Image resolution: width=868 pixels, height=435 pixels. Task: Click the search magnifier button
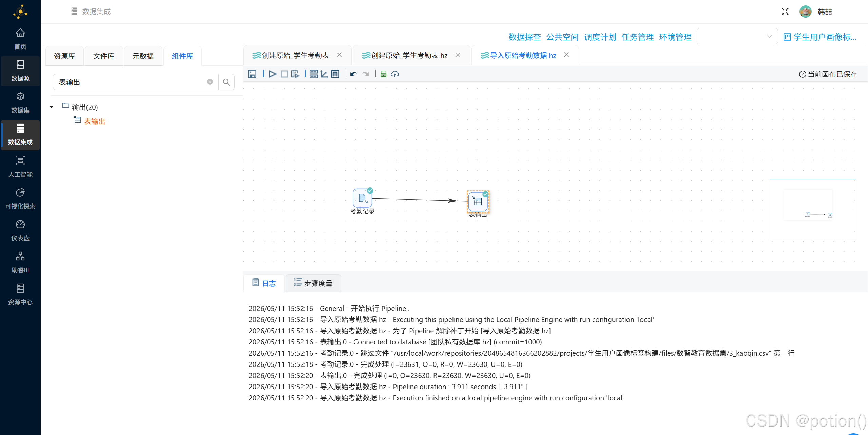[x=226, y=82]
